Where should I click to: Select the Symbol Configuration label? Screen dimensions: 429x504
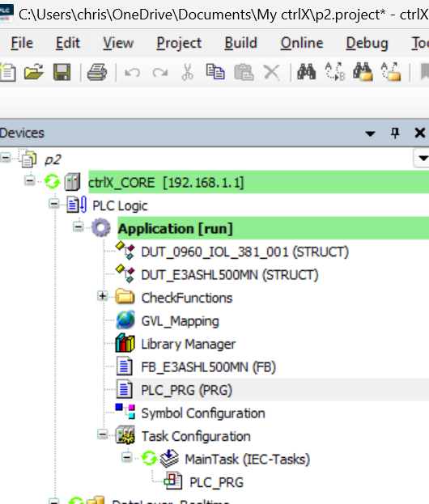pyautogui.click(x=203, y=413)
